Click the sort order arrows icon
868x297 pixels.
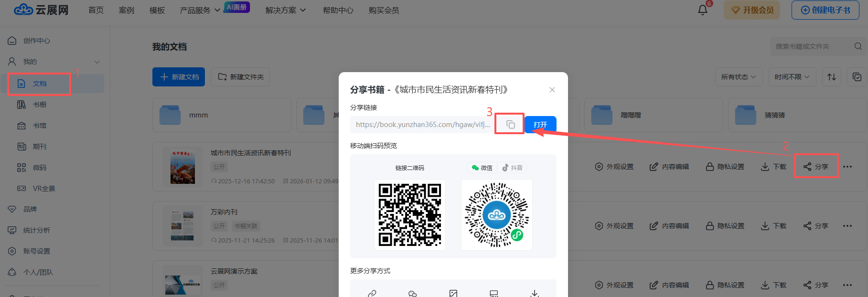[x=832, y=77]
